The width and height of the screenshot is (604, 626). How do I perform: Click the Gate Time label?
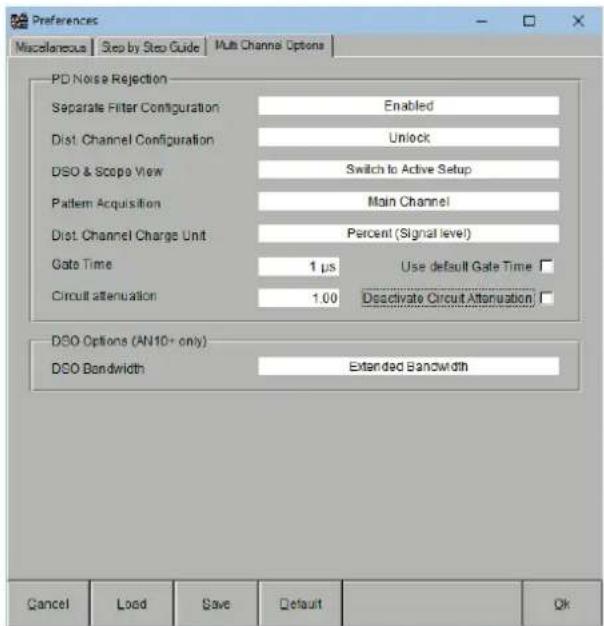[x=82, y=264]
